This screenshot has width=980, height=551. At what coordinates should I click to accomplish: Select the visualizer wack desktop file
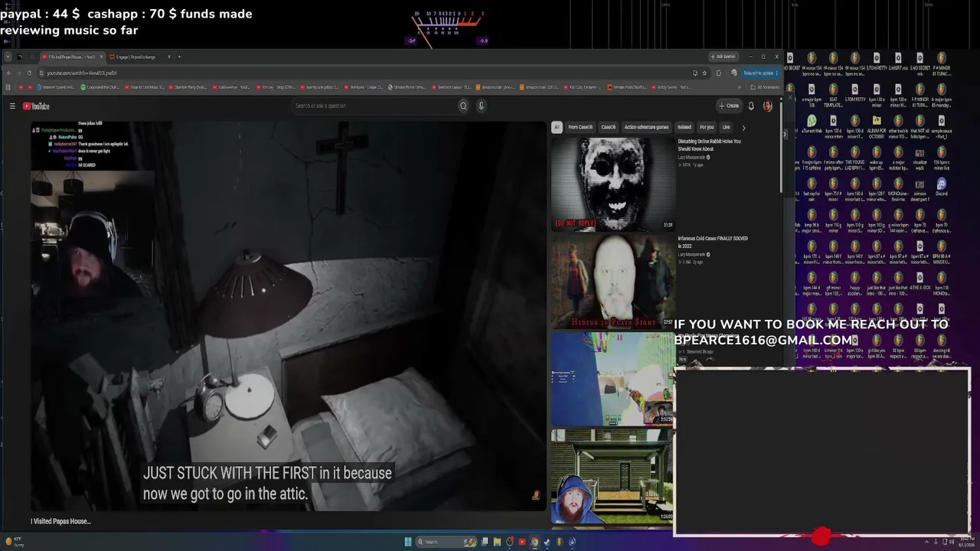click(x=920, y=159)
